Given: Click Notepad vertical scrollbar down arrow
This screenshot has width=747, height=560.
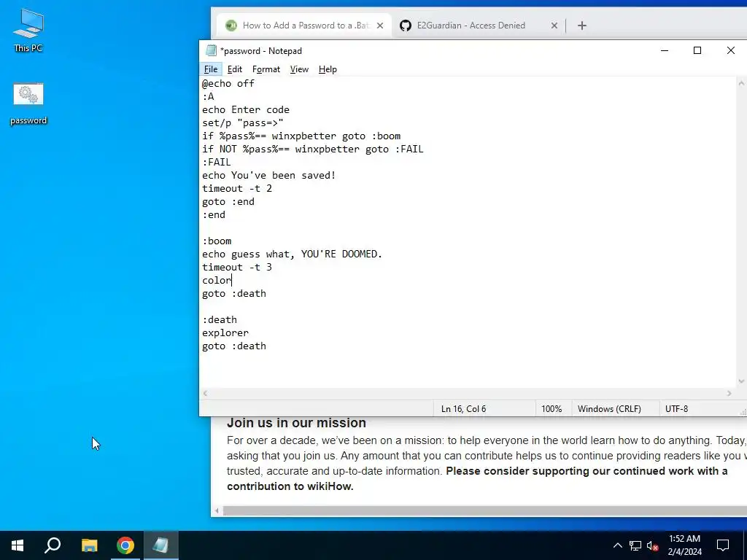Looking at the screenshot, I should pyautogui.click(x=741, y=381).
